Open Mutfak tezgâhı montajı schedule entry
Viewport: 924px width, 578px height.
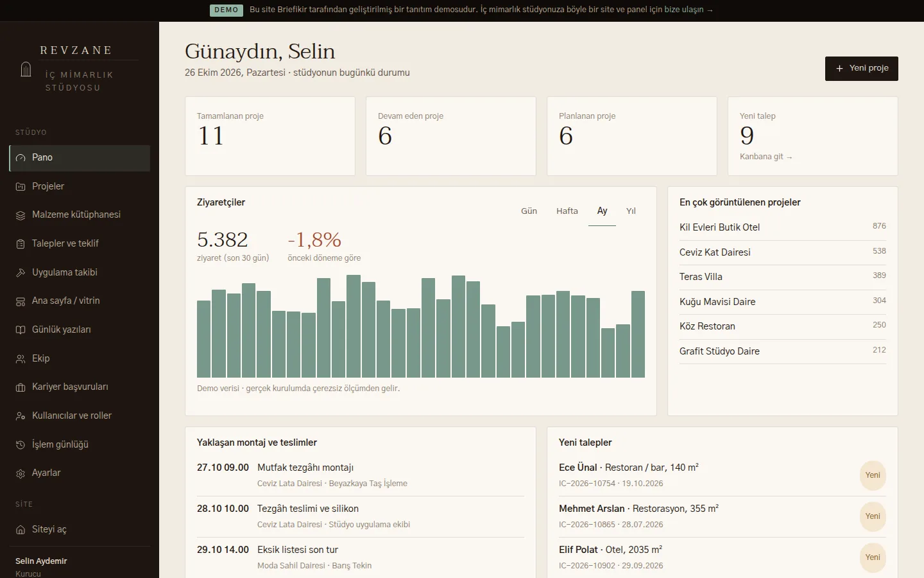tap(361, 475)
